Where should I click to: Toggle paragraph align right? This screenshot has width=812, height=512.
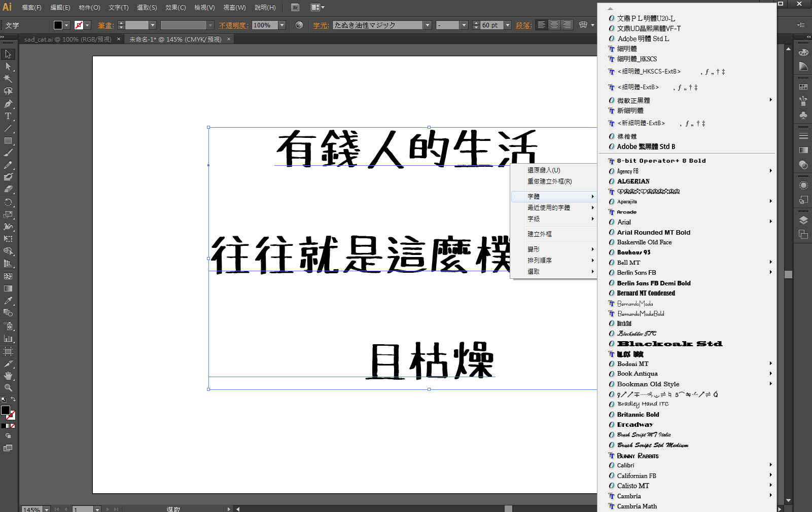pyautogui.click(x=567, y=25)
